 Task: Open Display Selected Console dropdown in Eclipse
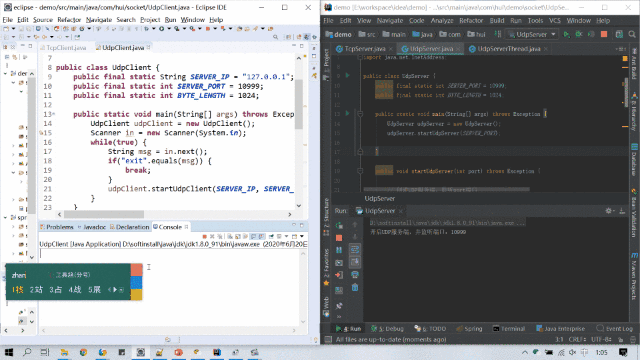[x=286, y=236]
